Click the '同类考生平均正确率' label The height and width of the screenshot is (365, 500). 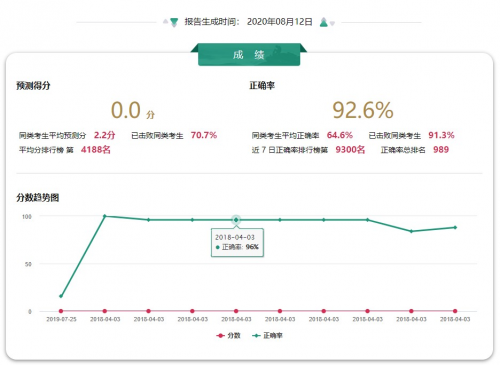(x=285, y=135)
